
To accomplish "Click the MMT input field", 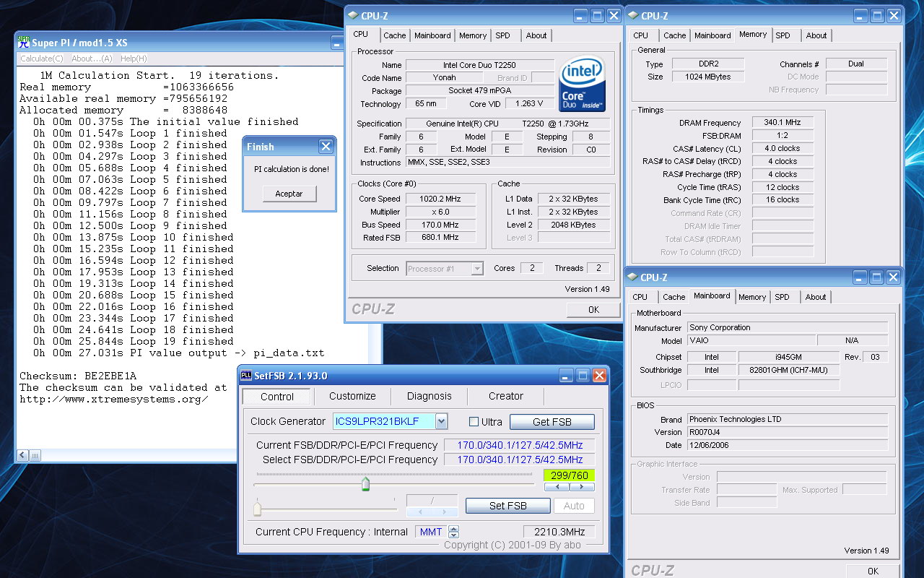I will (x=431, y=532).
